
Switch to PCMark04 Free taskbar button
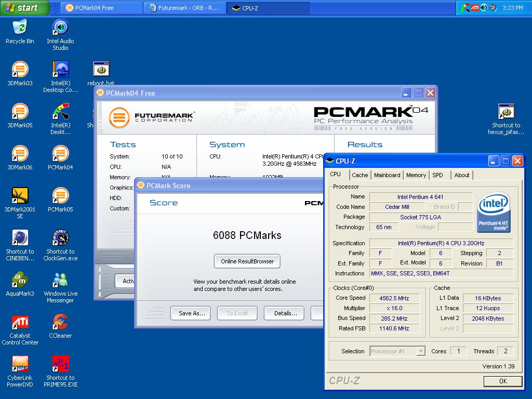101,8
